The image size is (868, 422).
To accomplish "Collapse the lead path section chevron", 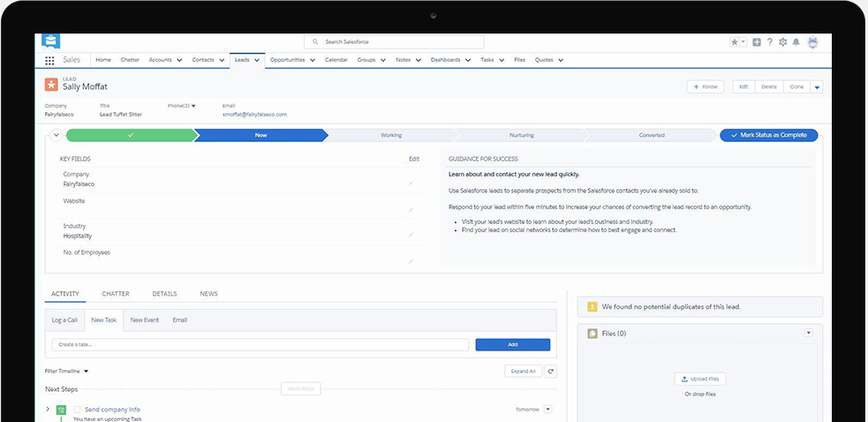I will coord(56,135).
